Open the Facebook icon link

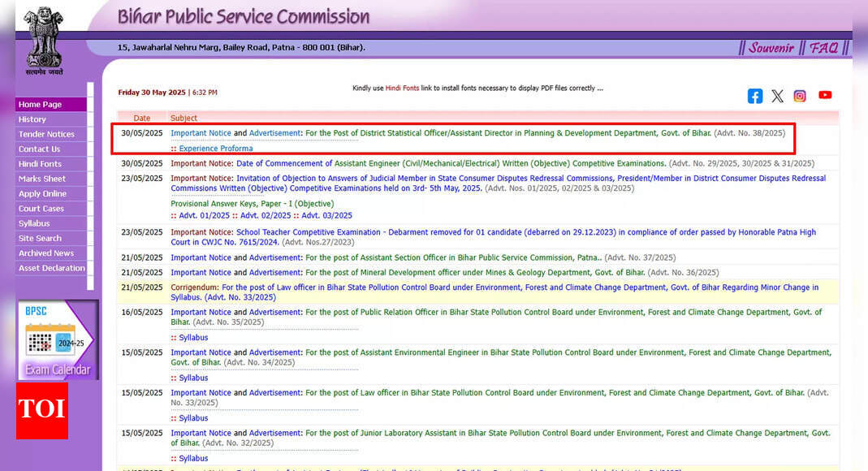click(754, 96)
